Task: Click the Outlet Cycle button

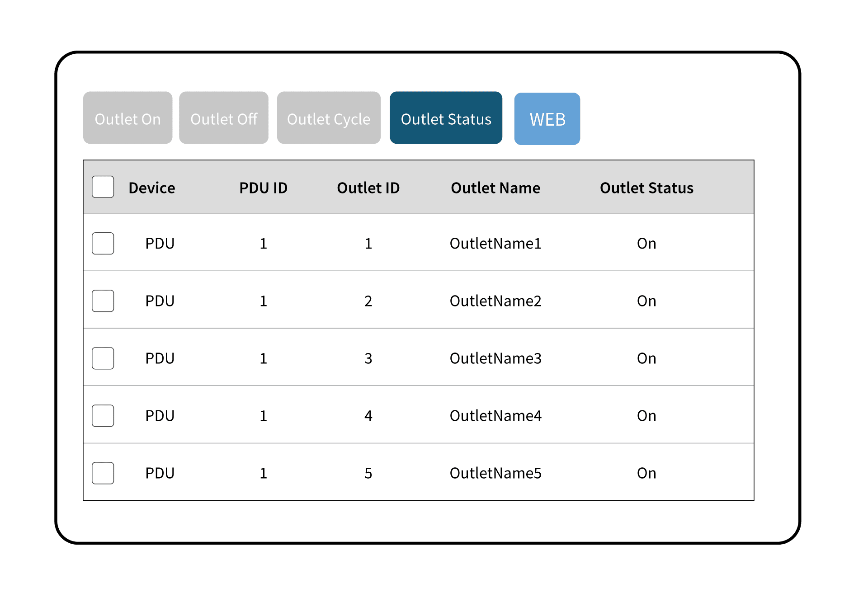Action: [x=329, y=118]
